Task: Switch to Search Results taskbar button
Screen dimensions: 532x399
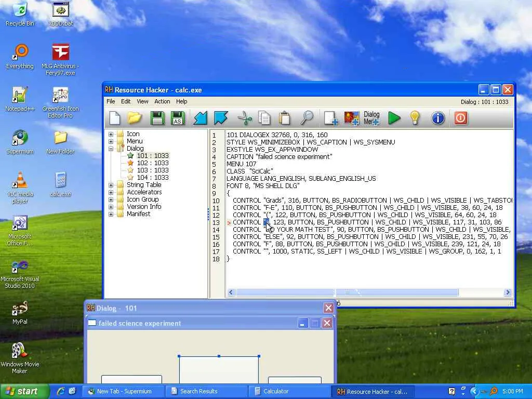Action: coord(206,392)
